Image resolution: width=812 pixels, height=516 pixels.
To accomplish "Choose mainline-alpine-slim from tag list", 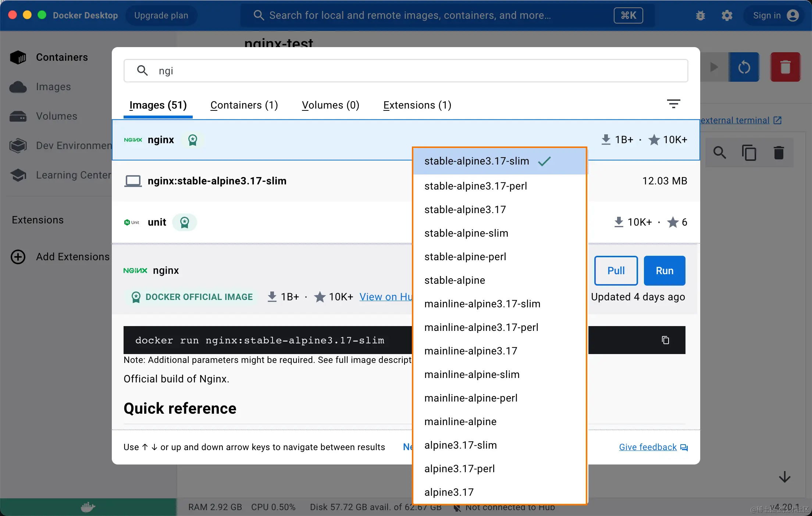I will tap(472, 375).
